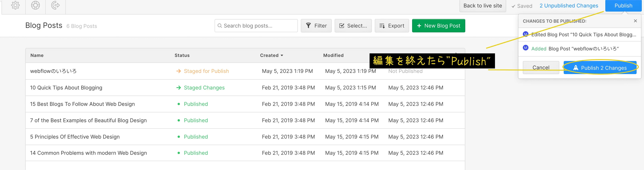Image resolution: width=644 pixels, height=170 pixels.
Task: Click the search magnifier icon
Action: 220,26
